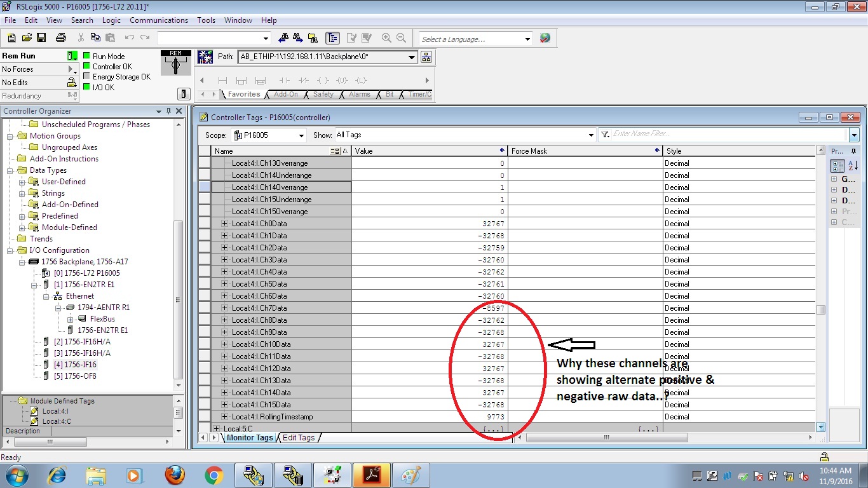Open the No Forces dropdown arrow
This screenshot has height=488, width=868.
(x=71, y=69)
